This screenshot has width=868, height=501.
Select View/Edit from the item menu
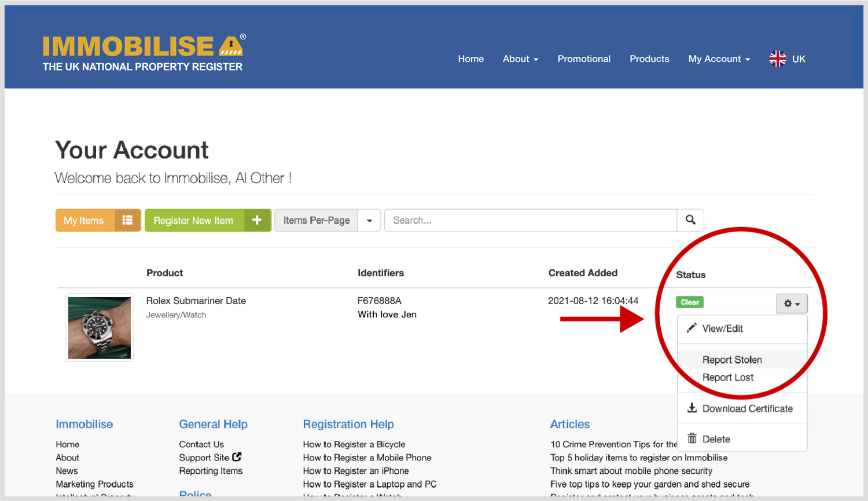[722, 328]
